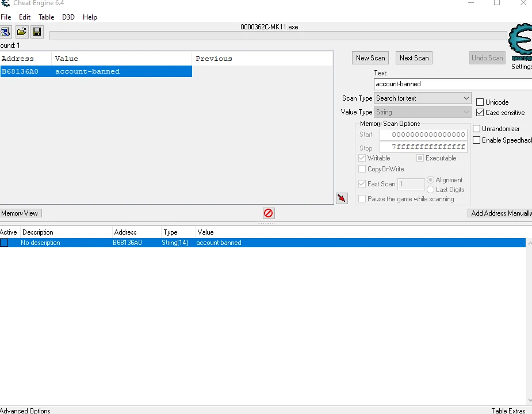Open the Help menu
Image resolution: width=532 pixels, height=414 pixels.
click(90, 17)
